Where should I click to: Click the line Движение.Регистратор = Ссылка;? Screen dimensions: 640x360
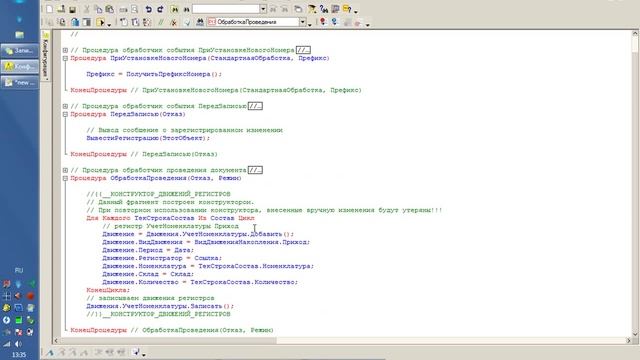coord(162,258)
